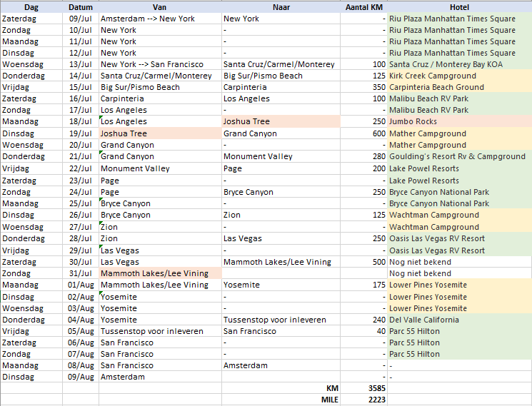Image resolution: width=532 pixels, height=406 pixels.
Task: Click the 'Del Valle California' hotel cell
Action: pyautogui.click(x=459, y=320)
